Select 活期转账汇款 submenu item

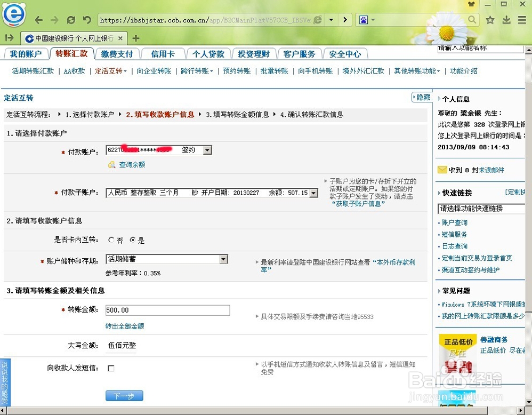[33, 71]
